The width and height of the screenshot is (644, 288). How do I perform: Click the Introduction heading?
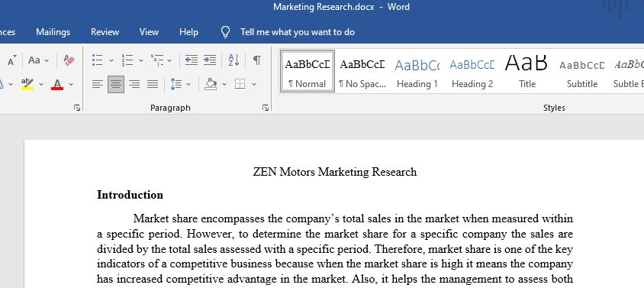point(130,195)
